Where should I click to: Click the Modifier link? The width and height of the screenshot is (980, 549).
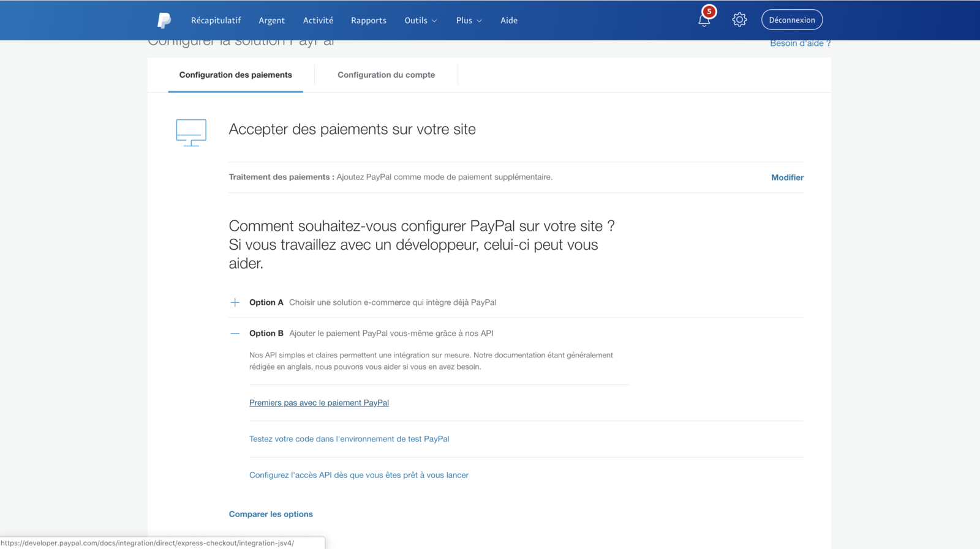pyautogui.click(x=787, y=177)
